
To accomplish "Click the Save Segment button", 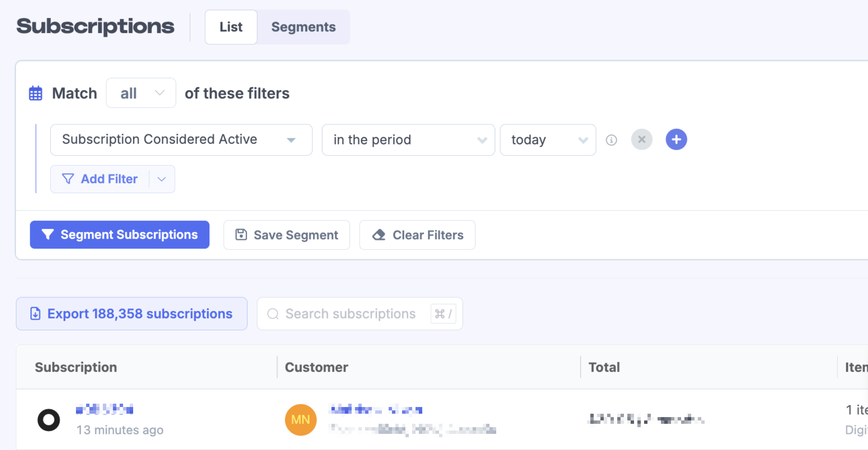I will (287, 235).
